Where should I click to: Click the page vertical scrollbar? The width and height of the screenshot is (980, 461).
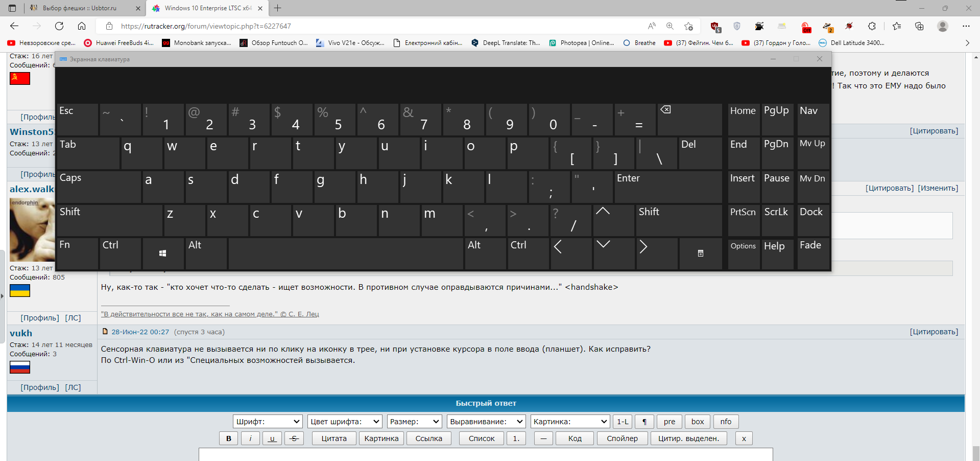pos(976,256)
